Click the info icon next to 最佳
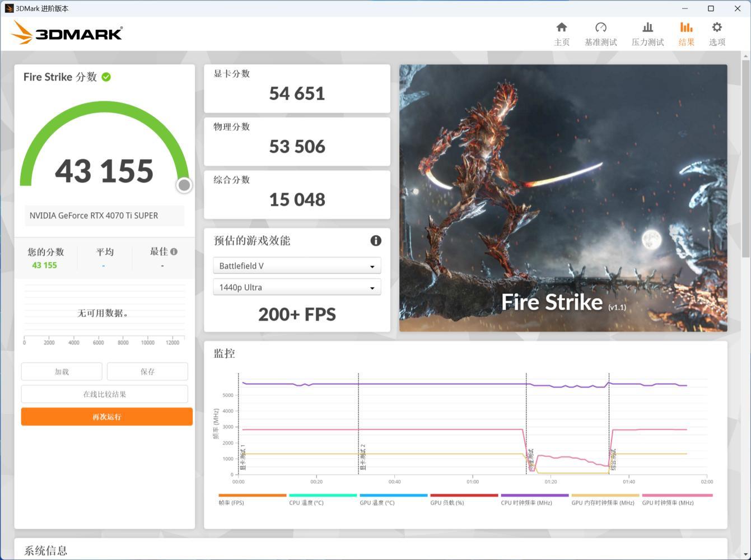751x560 pixels. pos(174,251)
